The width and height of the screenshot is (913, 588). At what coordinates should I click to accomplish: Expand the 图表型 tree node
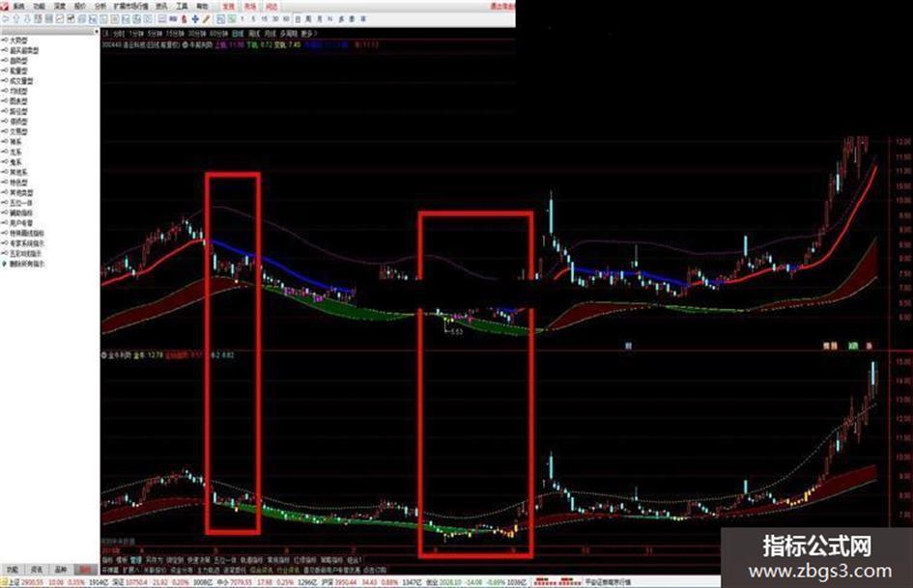click(18, 101)
